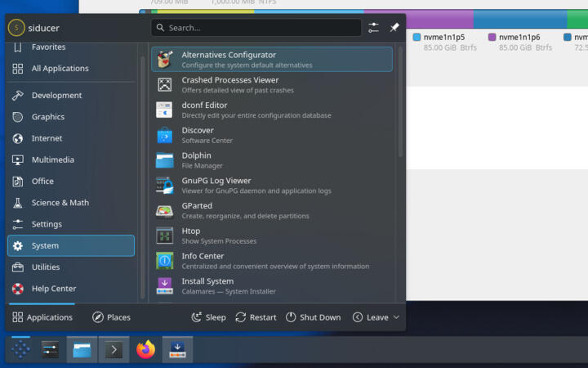Screen dimensions: 588x368
Task: Select the Favorites category
Action: (x=71, y=47)
